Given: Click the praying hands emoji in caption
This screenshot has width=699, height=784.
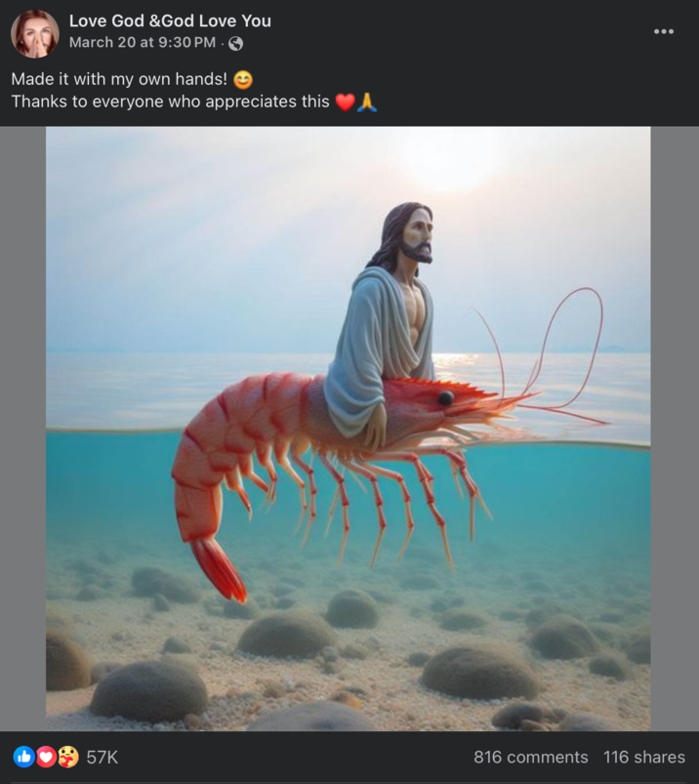Looking at the screenshot, I should click(x=366, y=102).
